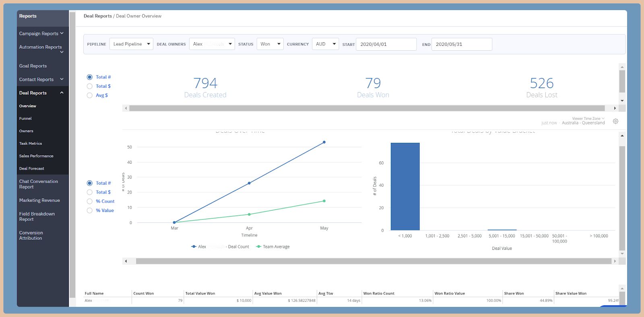The image size is (644, 317).
Task: Click the April point on Team Average line
Action: tap(249, 214)
